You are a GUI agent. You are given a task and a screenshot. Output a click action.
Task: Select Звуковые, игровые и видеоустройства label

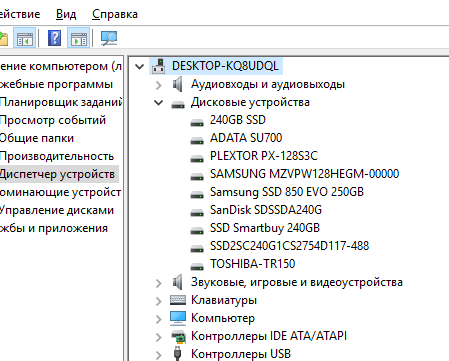click(297, 282)
